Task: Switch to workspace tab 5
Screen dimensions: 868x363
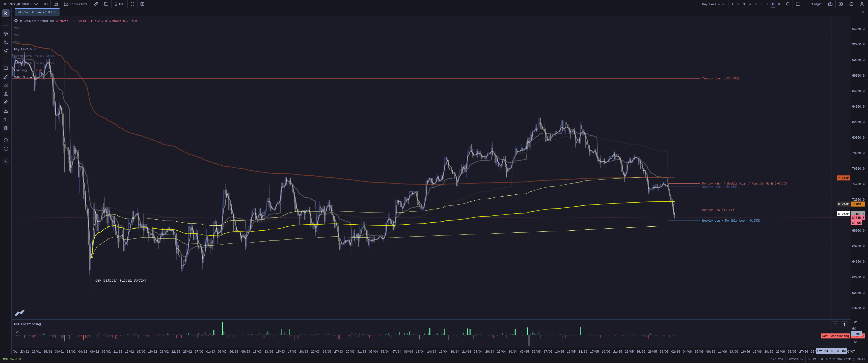Action: (x=755, y=4)
